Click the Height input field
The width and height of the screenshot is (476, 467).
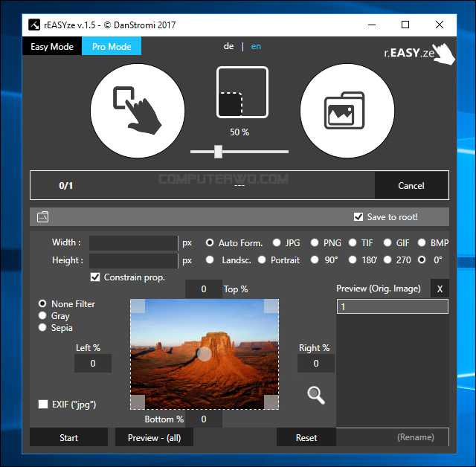pos(133,260)
